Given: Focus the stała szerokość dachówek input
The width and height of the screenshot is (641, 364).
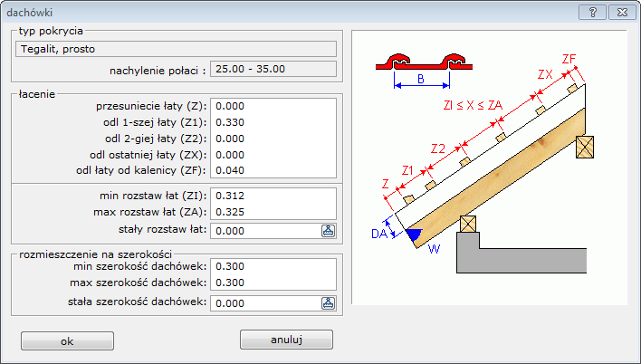Looking at the screenshot, I should click(264, 302).
